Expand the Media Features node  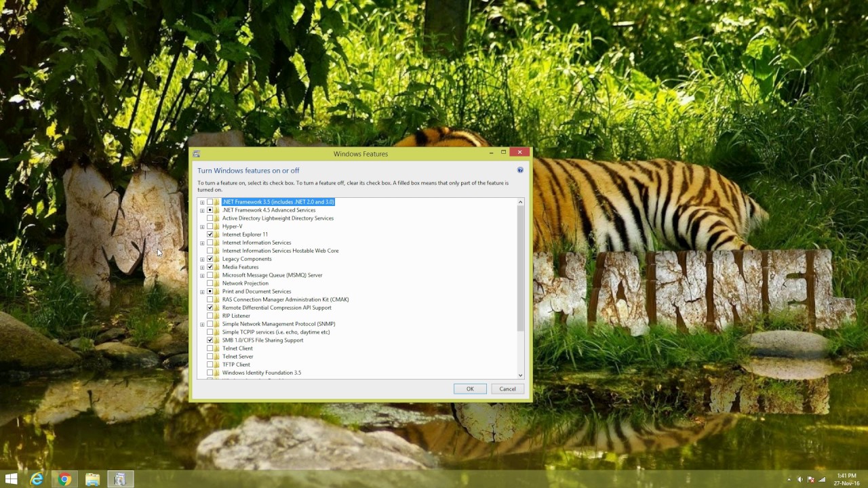point(202,267)
